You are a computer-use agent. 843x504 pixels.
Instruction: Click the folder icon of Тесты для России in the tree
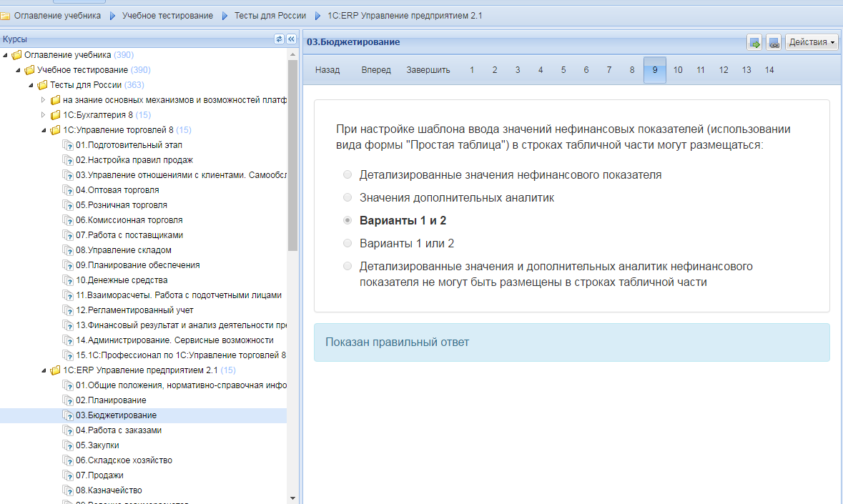42,85
